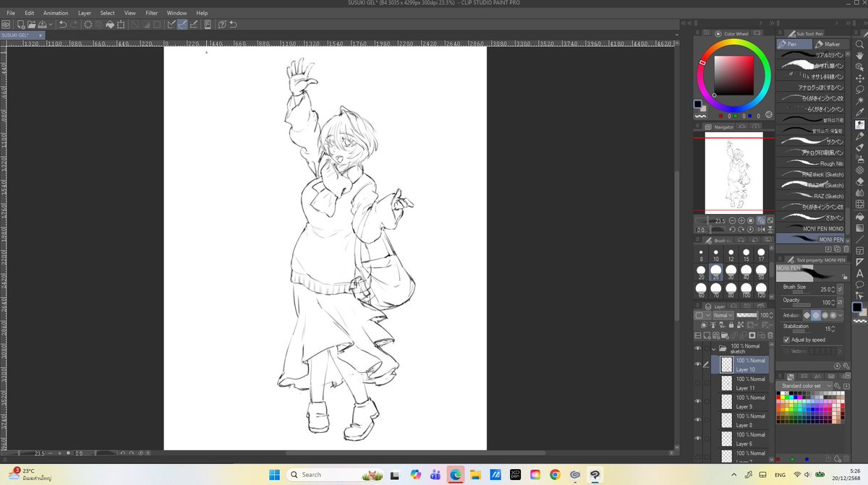Open Microsoft Edge in taskbar
Image resolution: width=868 pixels, height=485 pixels.
(x=455, y=474)
